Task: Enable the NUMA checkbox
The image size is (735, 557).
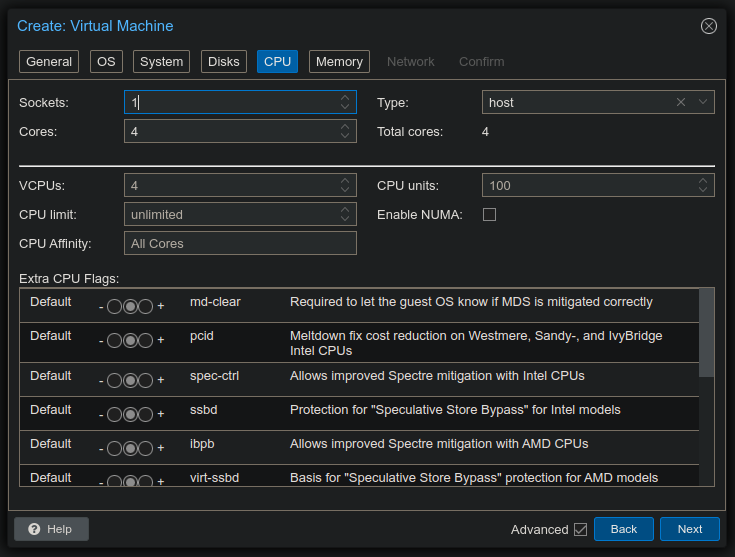Action: [489, 214]
